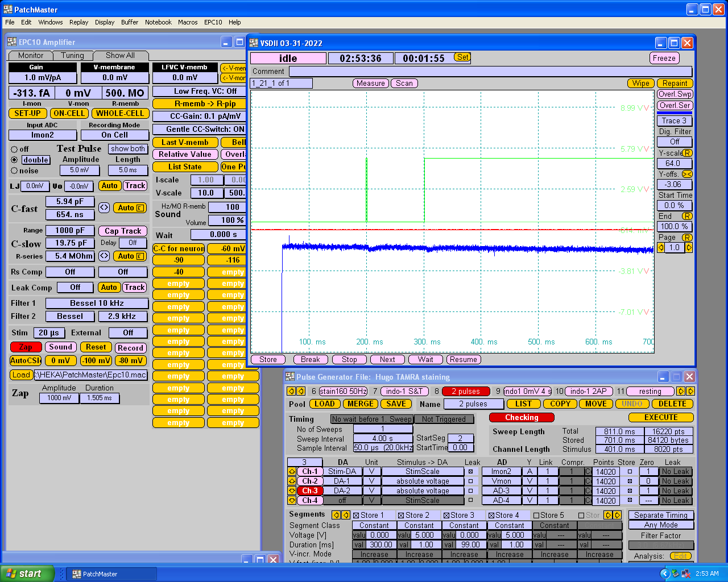Open the Recording Mode On Cell selector

[114, 135]
